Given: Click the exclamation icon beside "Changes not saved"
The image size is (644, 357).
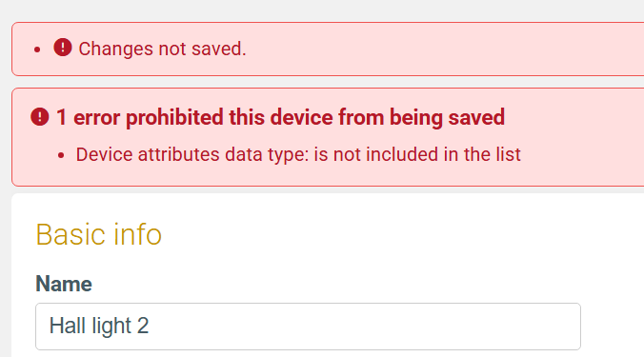Looking at the screenshot, I should tap(63, 48).
